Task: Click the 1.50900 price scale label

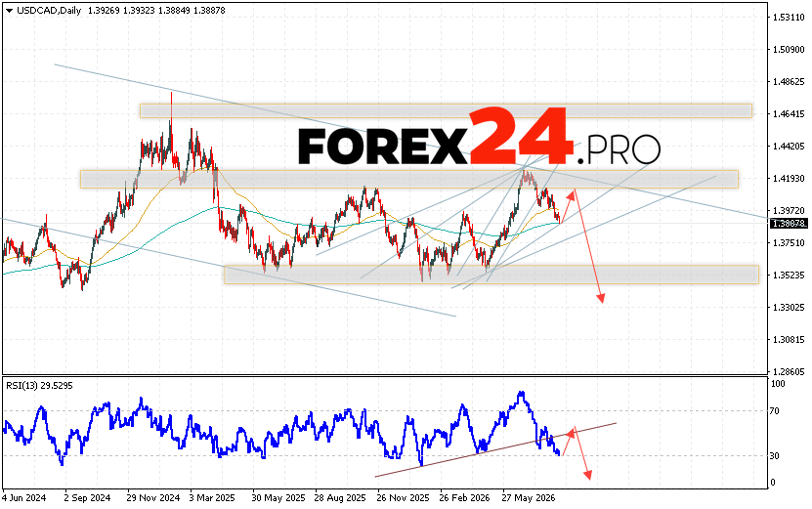Action: point(789,50)
